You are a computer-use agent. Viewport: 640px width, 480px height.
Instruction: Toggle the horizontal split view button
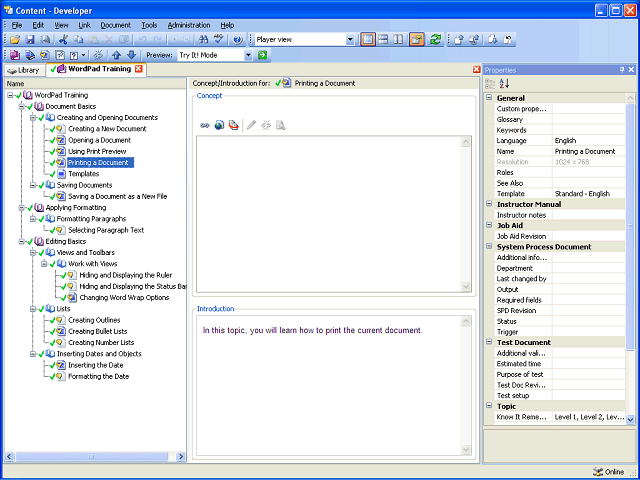click(x=383, y=40)
